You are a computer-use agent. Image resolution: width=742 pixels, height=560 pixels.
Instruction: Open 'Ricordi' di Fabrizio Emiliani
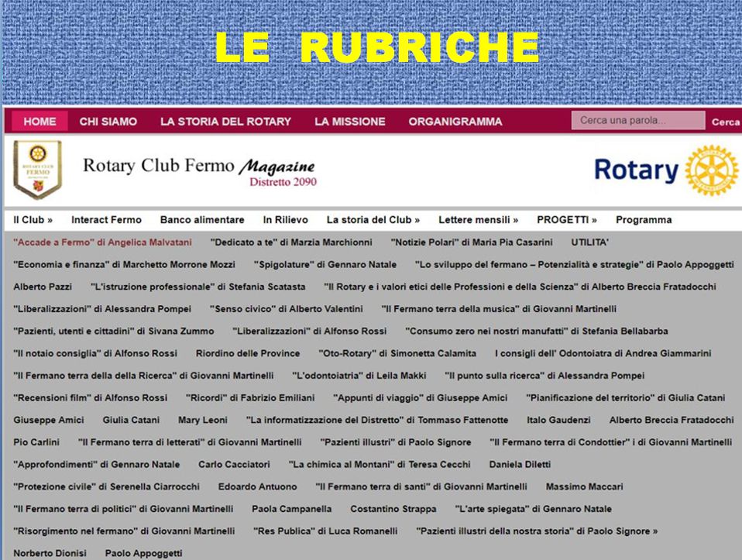coord(250,398)
